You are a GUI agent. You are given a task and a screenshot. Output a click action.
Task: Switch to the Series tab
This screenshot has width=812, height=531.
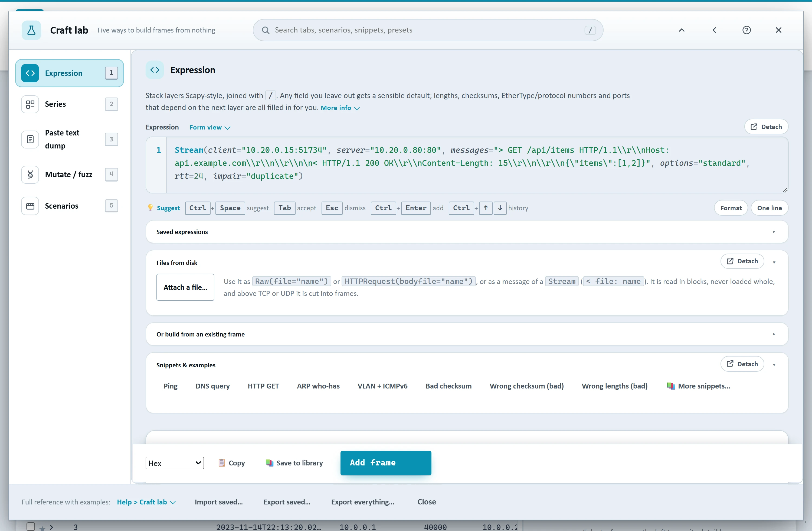coord(70,104)
